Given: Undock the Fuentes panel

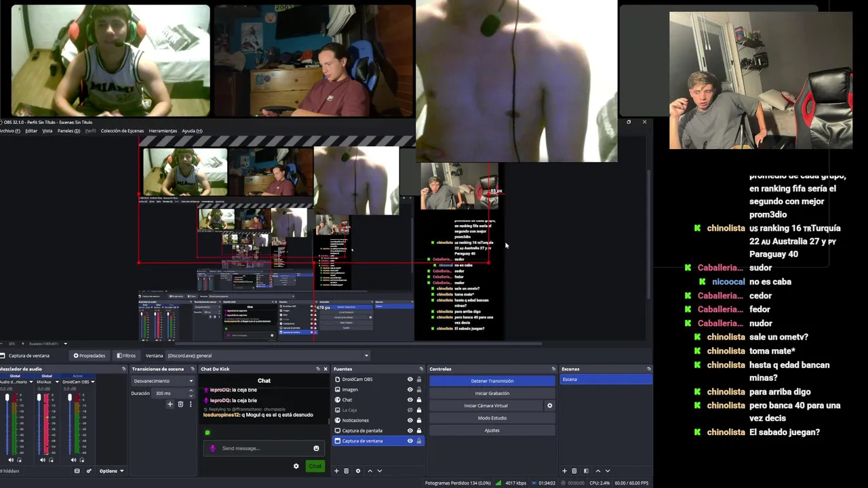Looking at the screenshot, I should click(x=421, y=369).
